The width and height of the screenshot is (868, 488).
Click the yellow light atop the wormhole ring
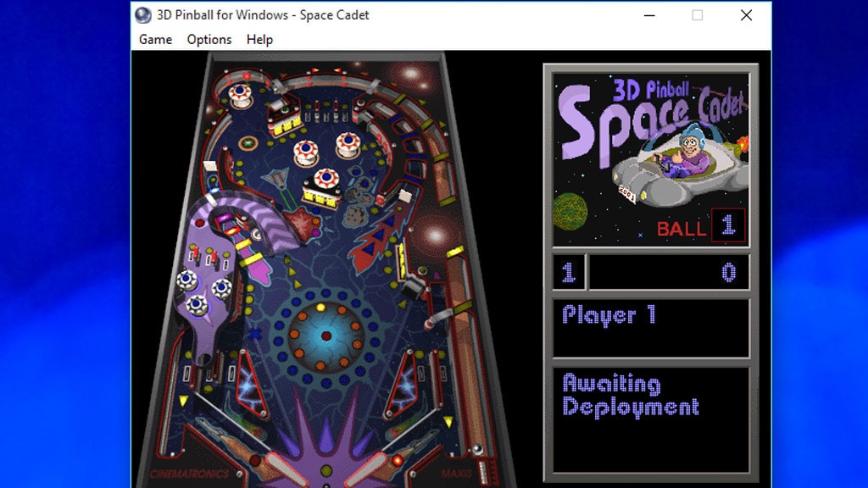tap(320, 307)
